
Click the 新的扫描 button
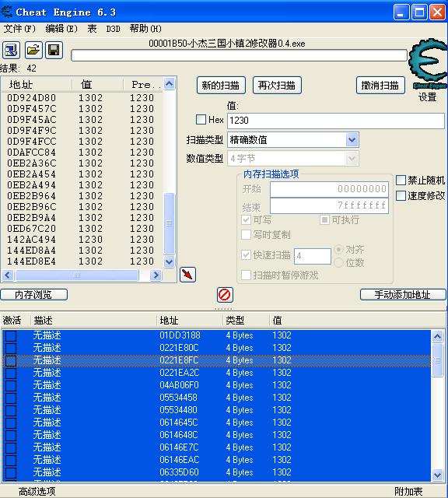point(221,85)
